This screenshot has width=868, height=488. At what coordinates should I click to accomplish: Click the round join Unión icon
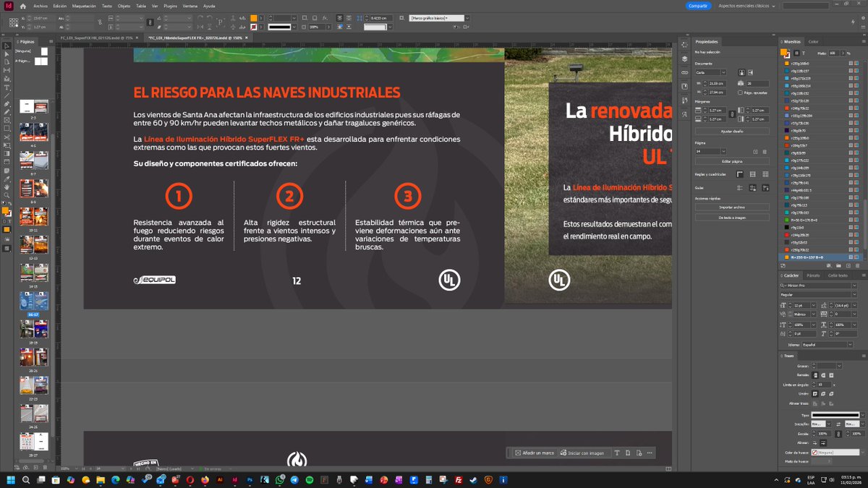(x=822, y=393)
